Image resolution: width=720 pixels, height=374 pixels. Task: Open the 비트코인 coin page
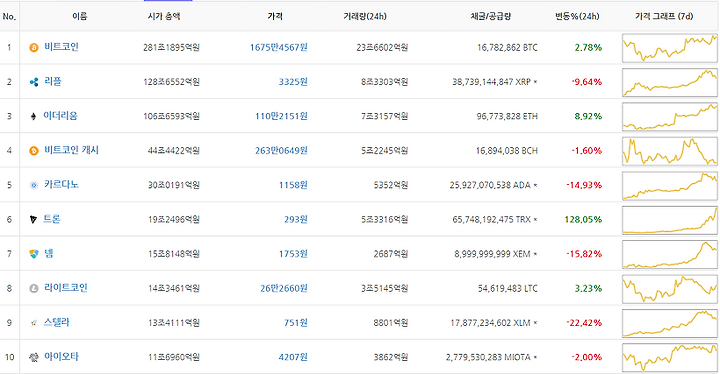click(x=62, y=47)
